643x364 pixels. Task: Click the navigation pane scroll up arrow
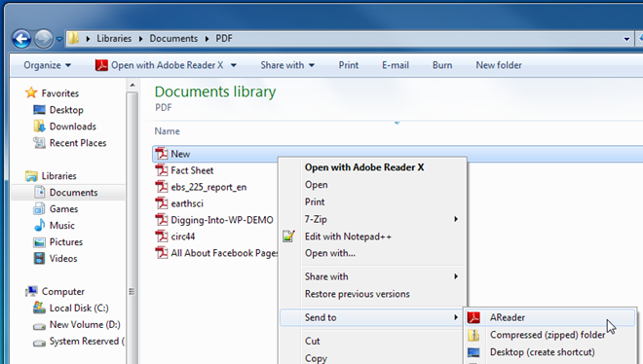[x=132, y=86]
